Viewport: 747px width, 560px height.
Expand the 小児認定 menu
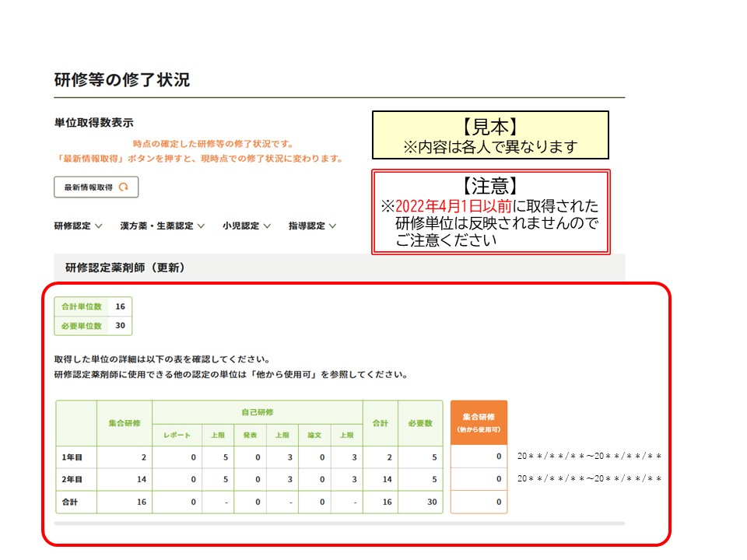246,226
